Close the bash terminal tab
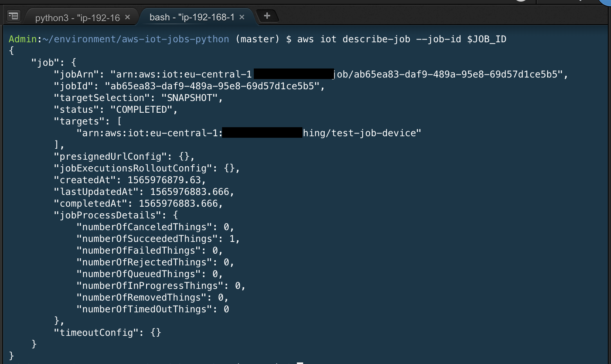The height and width of the screenshot is (364, 611). 242,17
